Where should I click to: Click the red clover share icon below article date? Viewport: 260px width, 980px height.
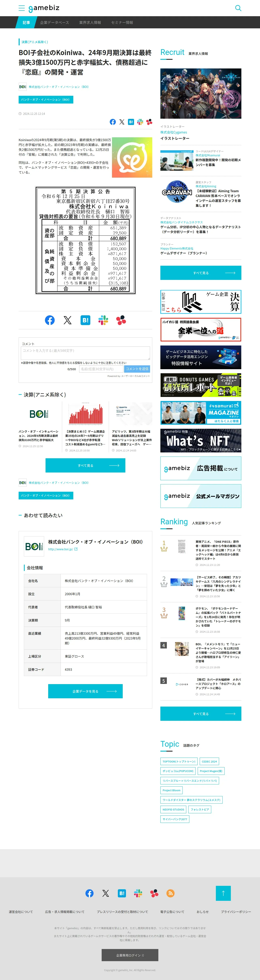pyautogui.click(x=149, y=122)
